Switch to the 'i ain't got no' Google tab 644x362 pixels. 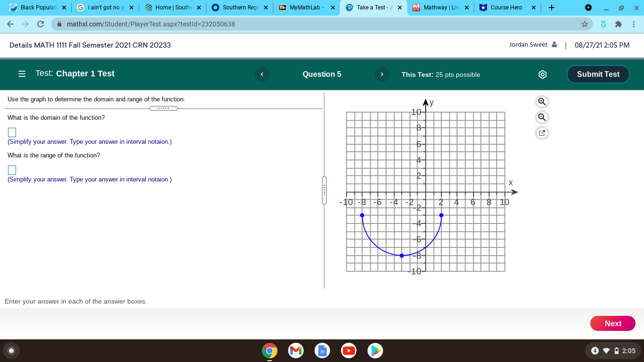(x=105, y=8)
